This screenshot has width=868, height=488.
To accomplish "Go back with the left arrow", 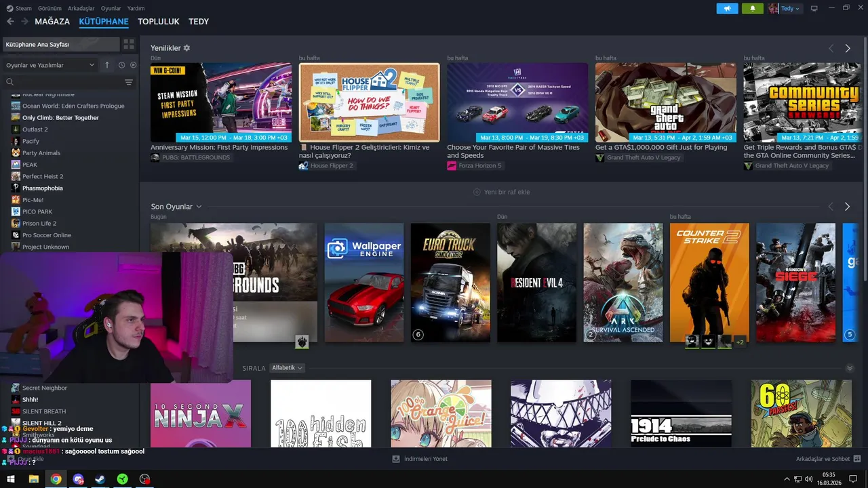I will [10, 22].
